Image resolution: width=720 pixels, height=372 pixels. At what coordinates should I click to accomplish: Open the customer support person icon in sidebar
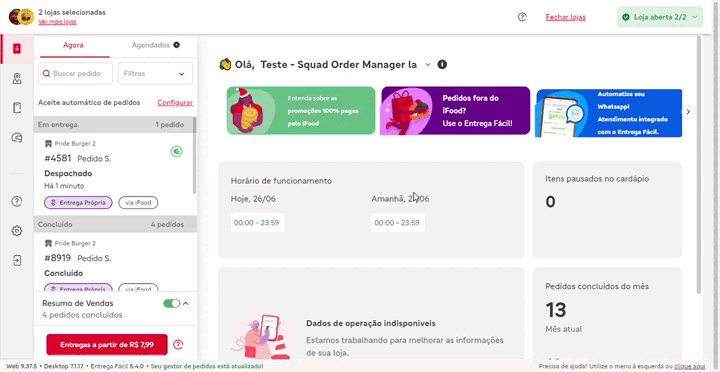[x=17, y=79]
